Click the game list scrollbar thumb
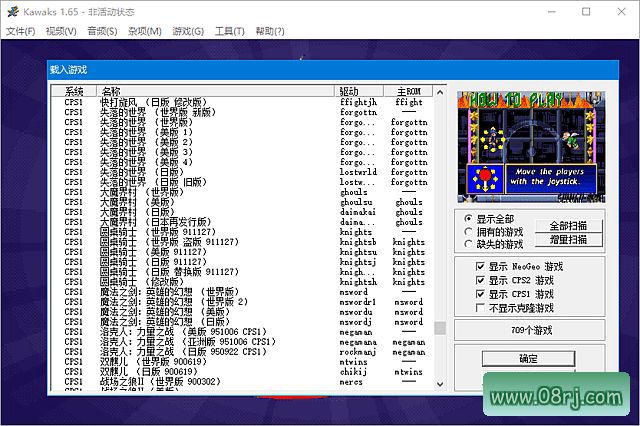The image size is (640, 426). pyautogui.click(x=440, y=328)
